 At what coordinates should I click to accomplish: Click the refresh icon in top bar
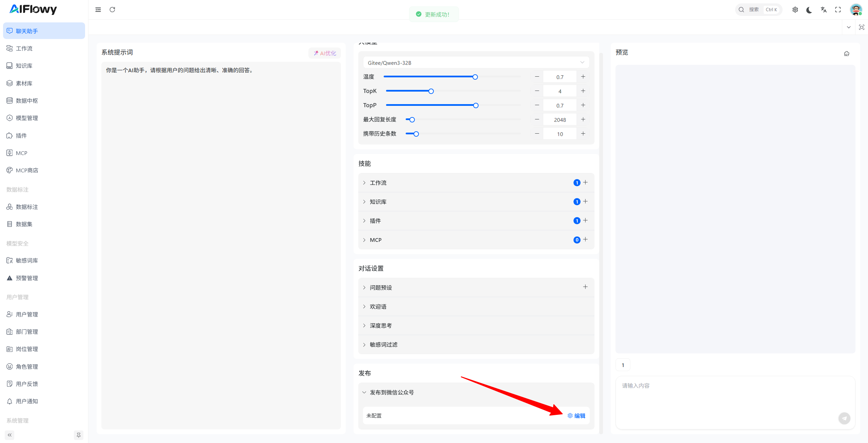[x=112, y=9]
